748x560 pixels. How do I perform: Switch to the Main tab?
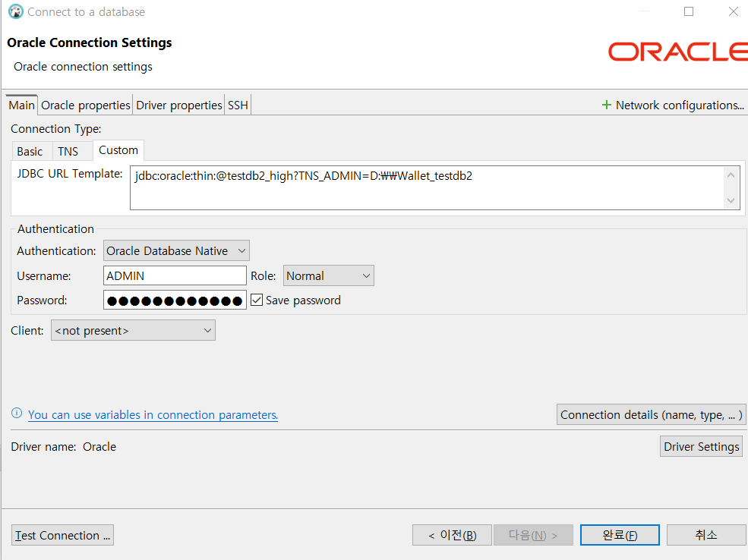click(x=21, y=105)
